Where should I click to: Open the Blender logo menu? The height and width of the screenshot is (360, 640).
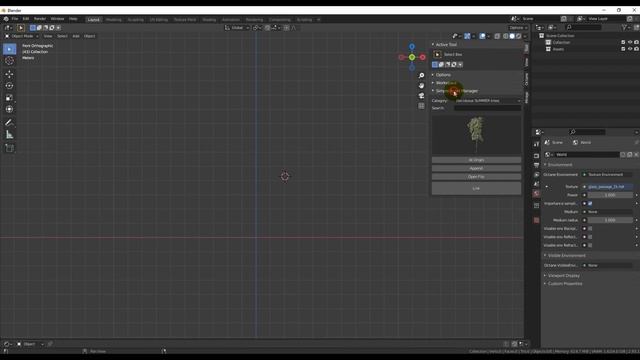click(x=6, y=19)
